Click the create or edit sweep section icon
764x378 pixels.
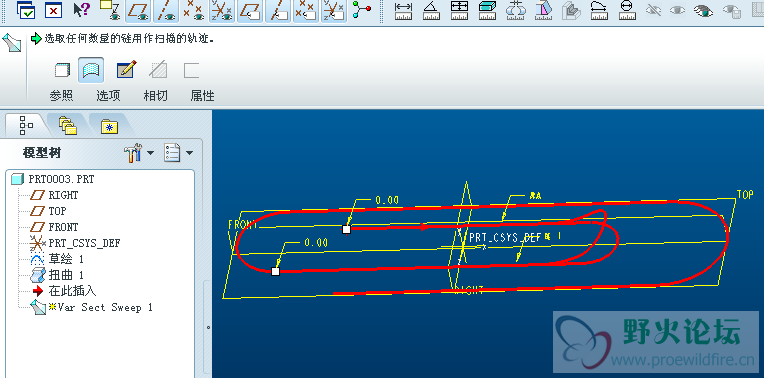pos(126,70)
